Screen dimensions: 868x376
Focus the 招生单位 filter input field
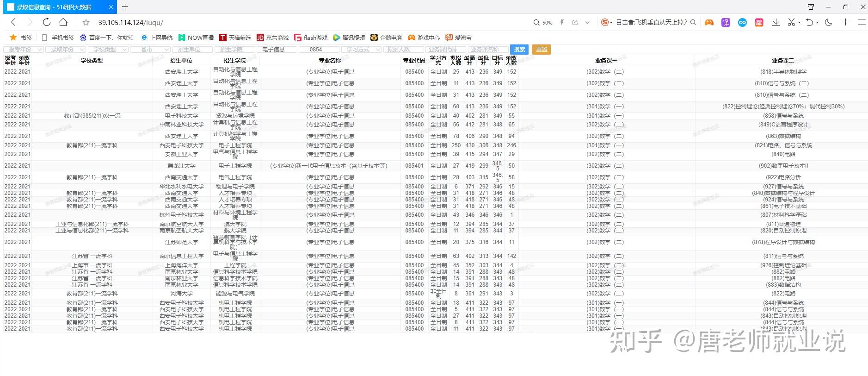pyautogui.click(x=192, y=50)
